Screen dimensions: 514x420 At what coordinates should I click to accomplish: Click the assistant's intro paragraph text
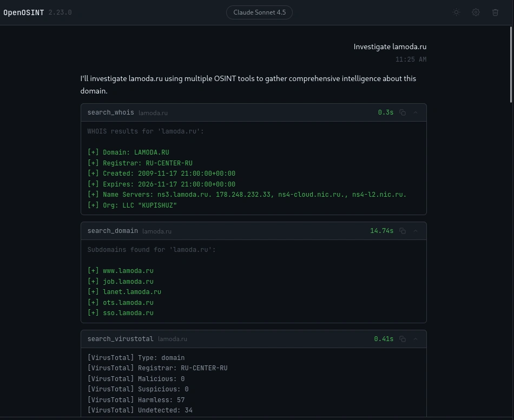coord(248,84)
